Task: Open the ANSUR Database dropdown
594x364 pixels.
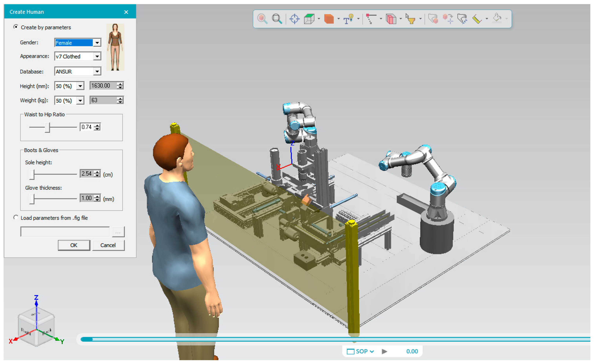Action: pyautogui.click(x=97, y=71)
